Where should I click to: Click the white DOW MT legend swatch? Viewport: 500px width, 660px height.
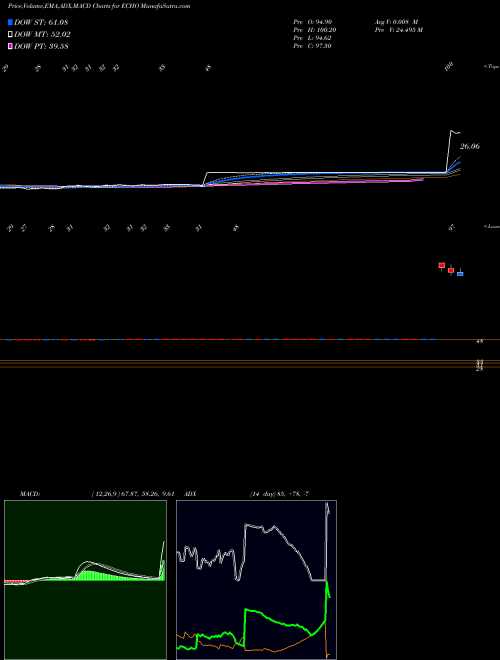[x=10, y=35]
